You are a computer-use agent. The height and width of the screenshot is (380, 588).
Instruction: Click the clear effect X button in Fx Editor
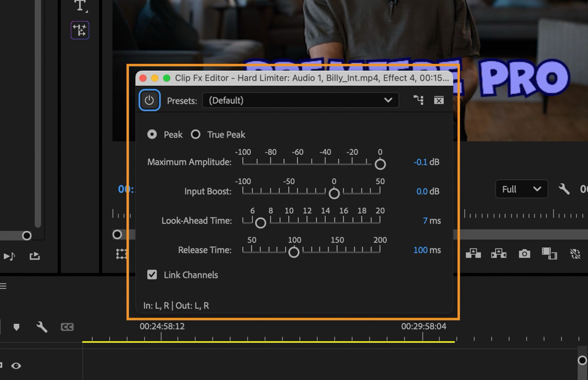point(438,100)
